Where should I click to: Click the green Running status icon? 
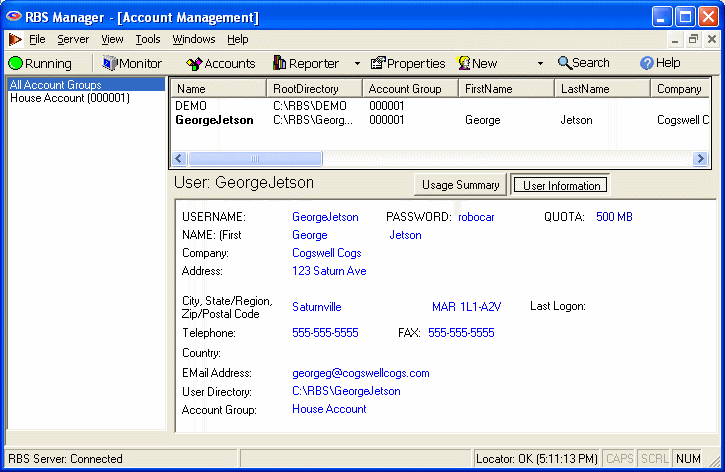[15, 63]
